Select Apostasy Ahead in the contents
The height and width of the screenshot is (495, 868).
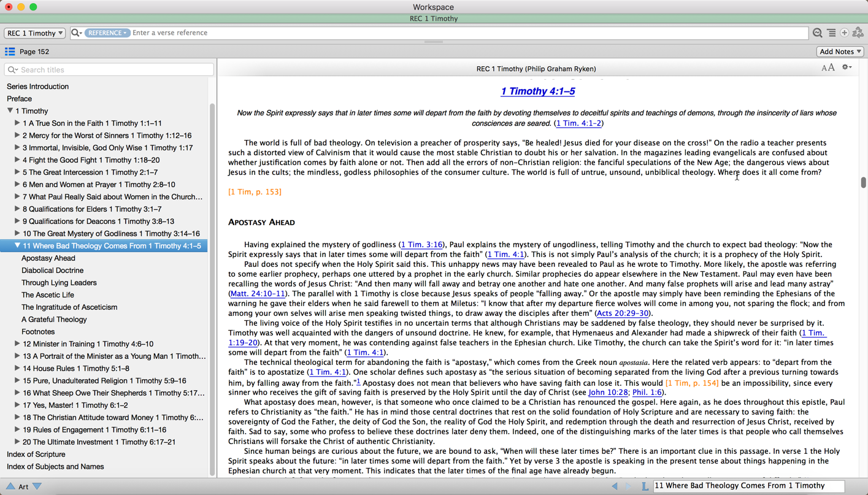[x=48, y=258]
